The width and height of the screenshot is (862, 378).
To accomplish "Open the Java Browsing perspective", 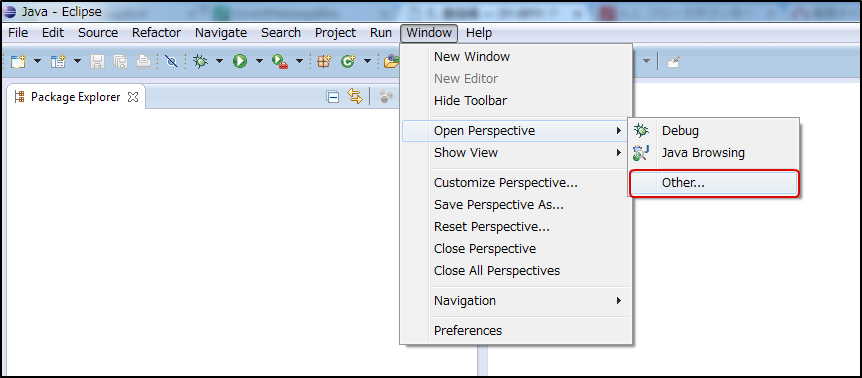I will click(714, 153).
